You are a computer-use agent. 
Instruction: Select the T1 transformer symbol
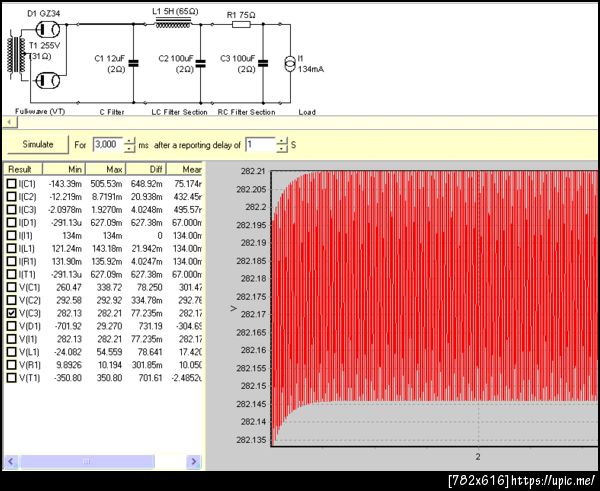tap(16, 55)
